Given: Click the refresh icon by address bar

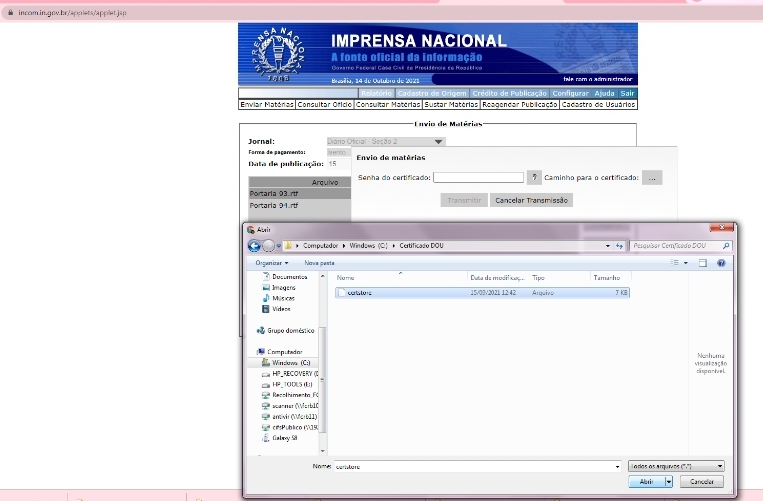Looking at the screenshot, I should click(619, 245).
